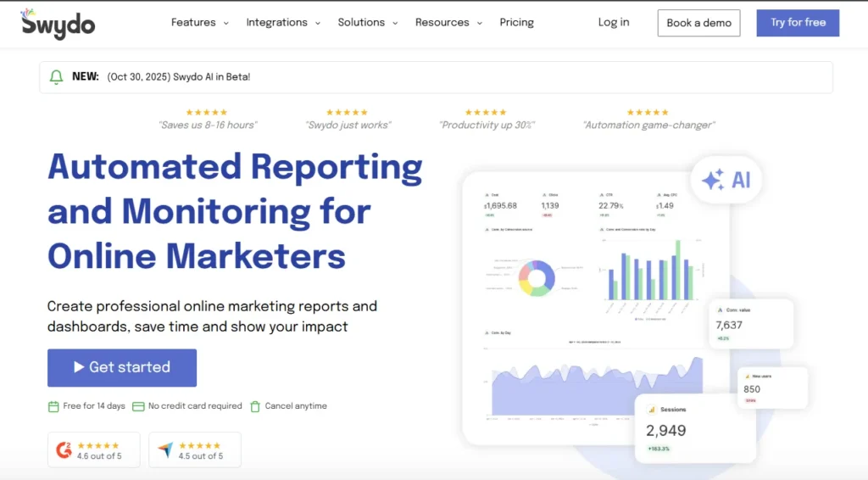
Task: Expand the Solutions dropdown chevron
Action: tap(395, 23)
